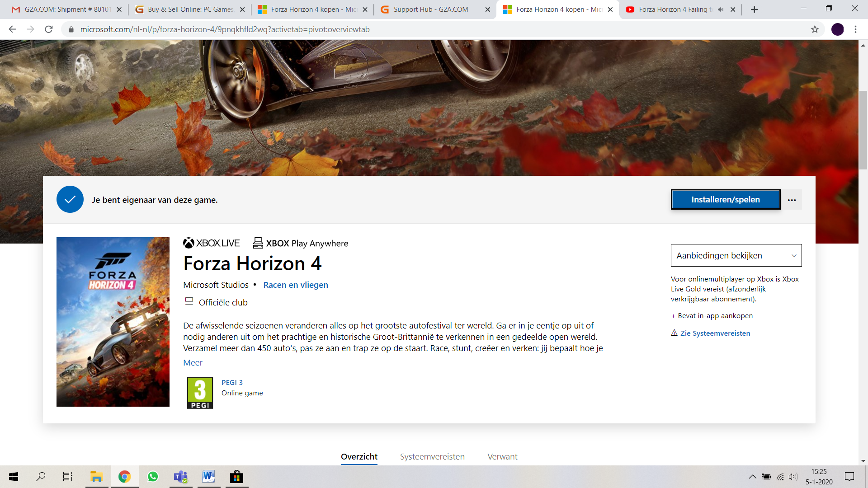Open a new browser tab
The height and width of the screenshot is (488, 868).
pyautogui.click(x=754, y=9)
